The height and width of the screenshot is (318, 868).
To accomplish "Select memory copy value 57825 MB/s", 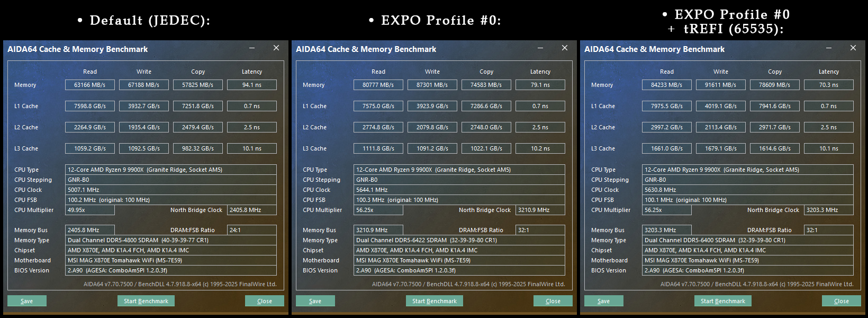I will point(198,85).
